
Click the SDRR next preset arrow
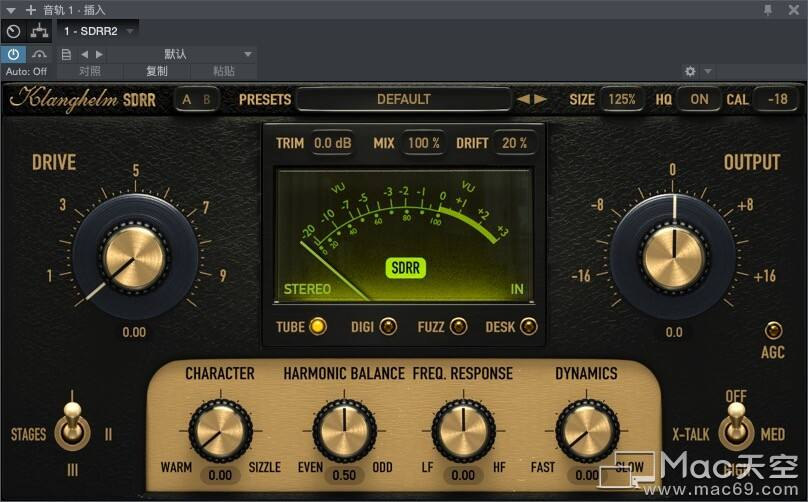(541, 99)
